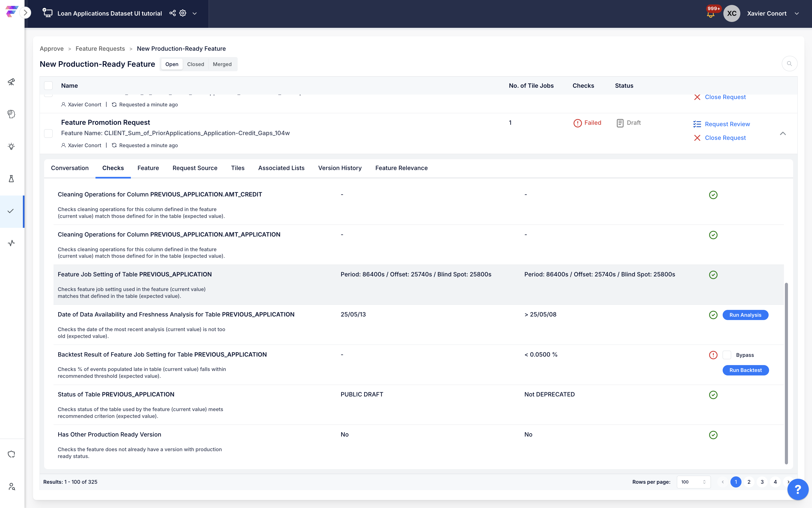
Task: Expand the Xavier Conort user menu
Action: coord(796,13)
